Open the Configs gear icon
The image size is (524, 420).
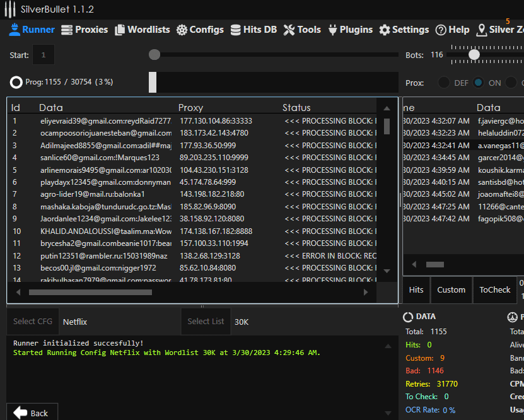tap(182, 30)
